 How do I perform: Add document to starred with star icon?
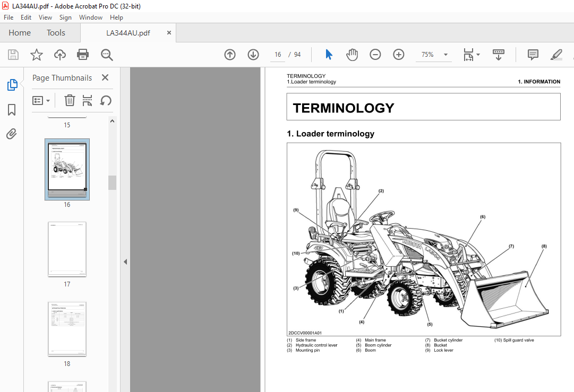click(36, 55)
